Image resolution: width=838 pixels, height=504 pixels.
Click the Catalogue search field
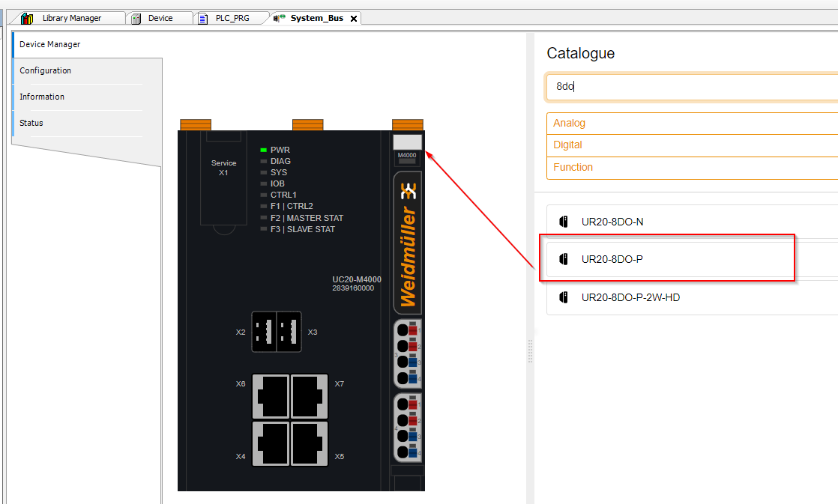pyautogui.click(x=692, y=86)
